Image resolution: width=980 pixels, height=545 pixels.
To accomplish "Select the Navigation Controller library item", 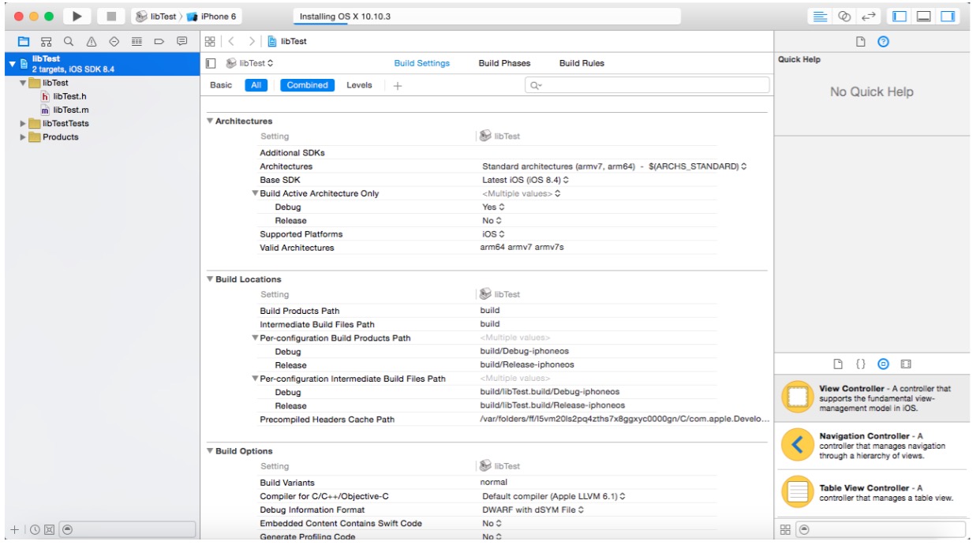I will tap(872, 446).
